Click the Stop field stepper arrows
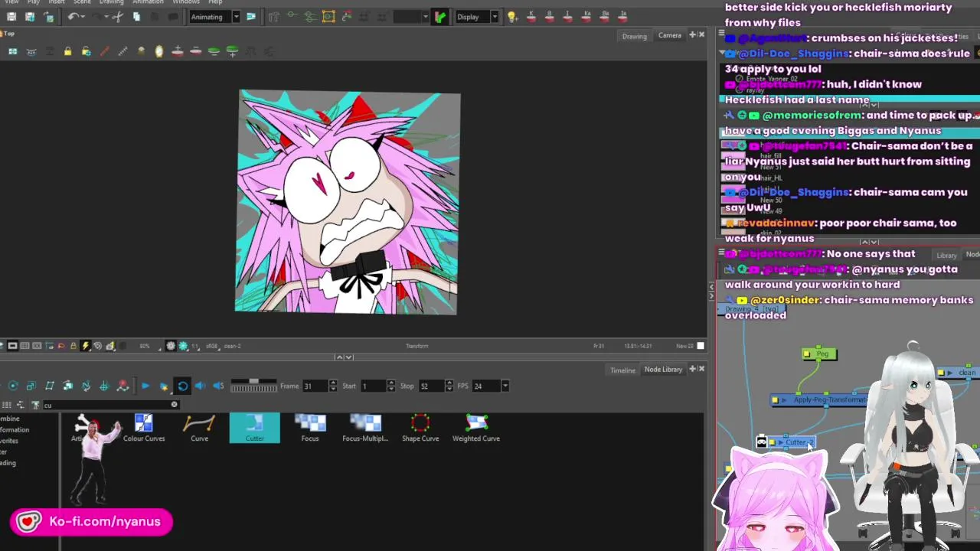This screenshot has height=551, width=980. (448, 386)
